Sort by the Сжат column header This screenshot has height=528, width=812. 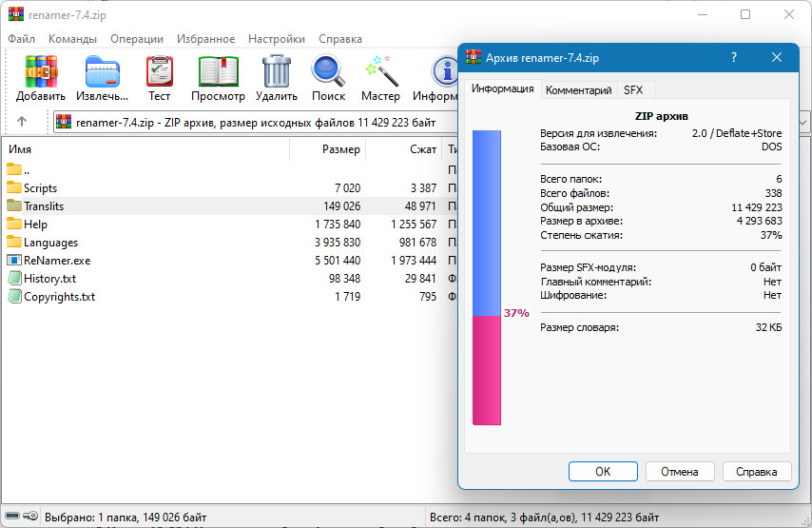404,149
